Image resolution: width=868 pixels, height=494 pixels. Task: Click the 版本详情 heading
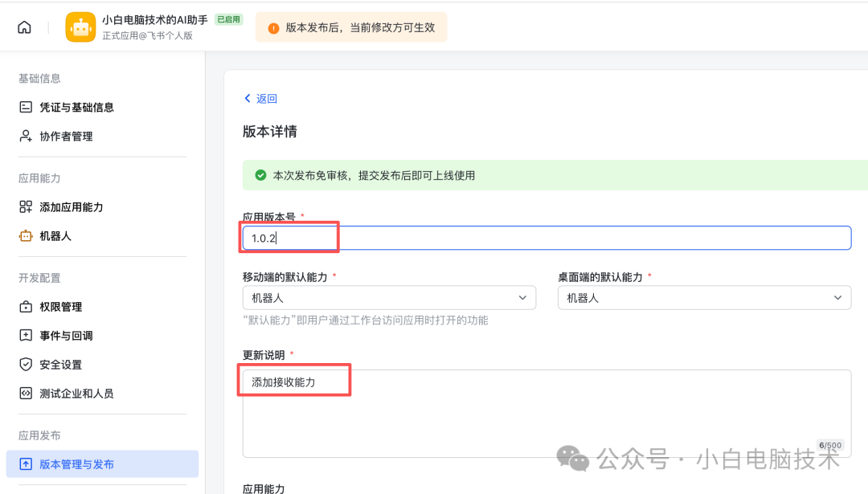pyautogui.click(x=269, y=132)
